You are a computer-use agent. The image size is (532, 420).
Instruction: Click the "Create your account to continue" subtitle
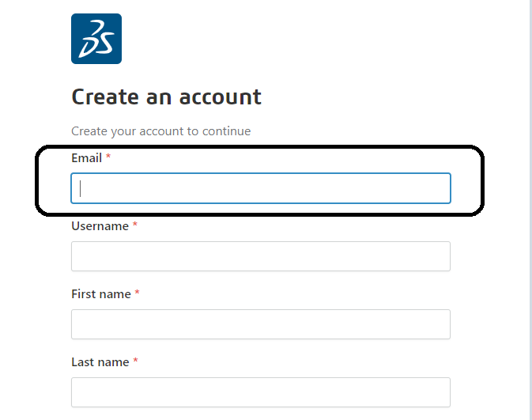click(x=160, y=131)
